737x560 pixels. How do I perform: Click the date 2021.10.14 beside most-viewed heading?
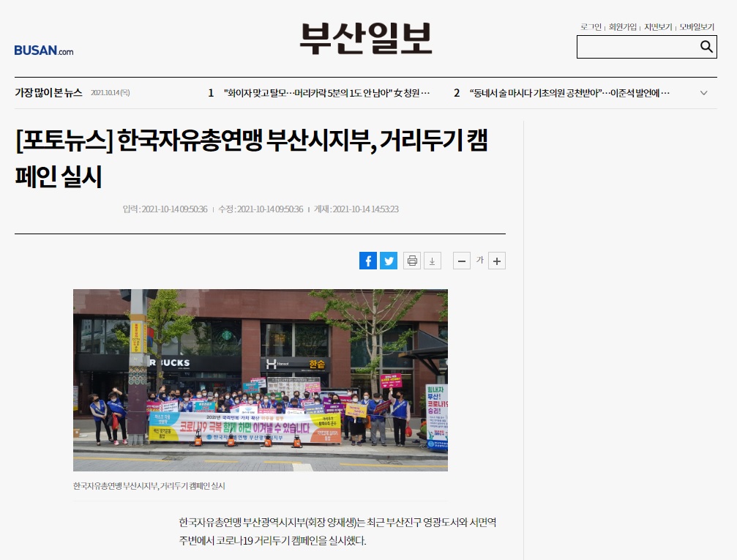(110, 93)
